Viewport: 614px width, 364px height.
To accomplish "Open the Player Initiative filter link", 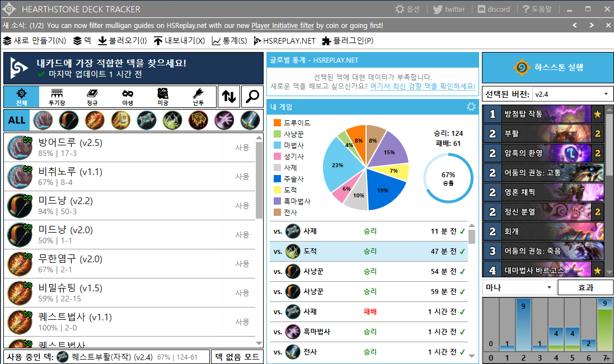I will (282, 25).
